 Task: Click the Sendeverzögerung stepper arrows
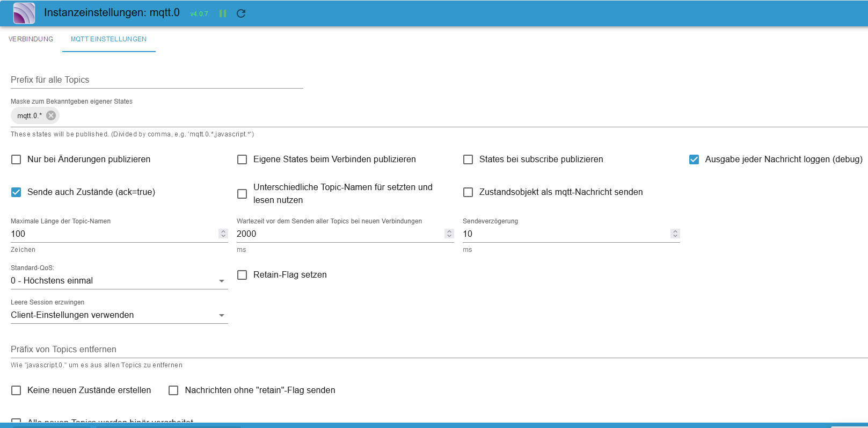click(675, 234)
